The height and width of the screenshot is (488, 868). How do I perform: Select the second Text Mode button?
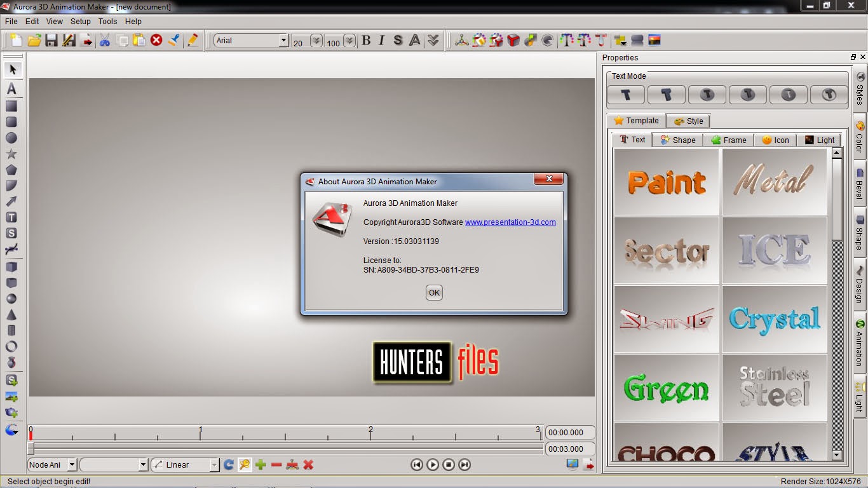click(x=667, y=95)
